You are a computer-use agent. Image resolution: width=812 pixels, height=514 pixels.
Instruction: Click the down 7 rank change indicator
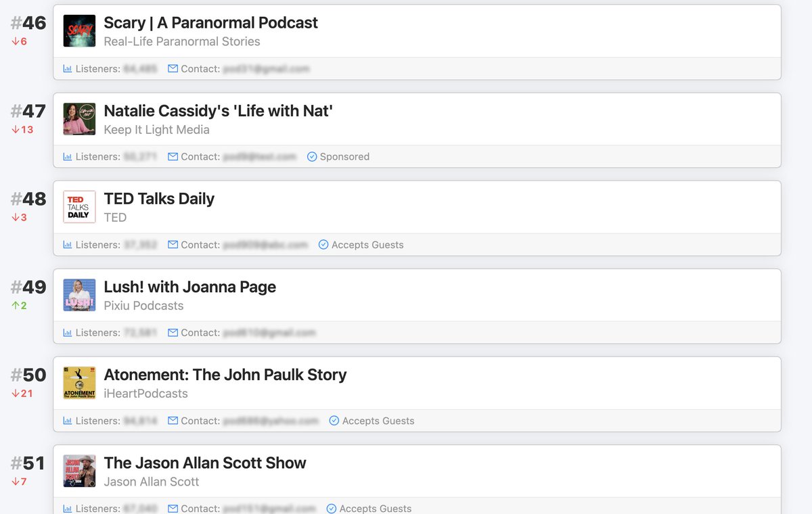(19, 482)
